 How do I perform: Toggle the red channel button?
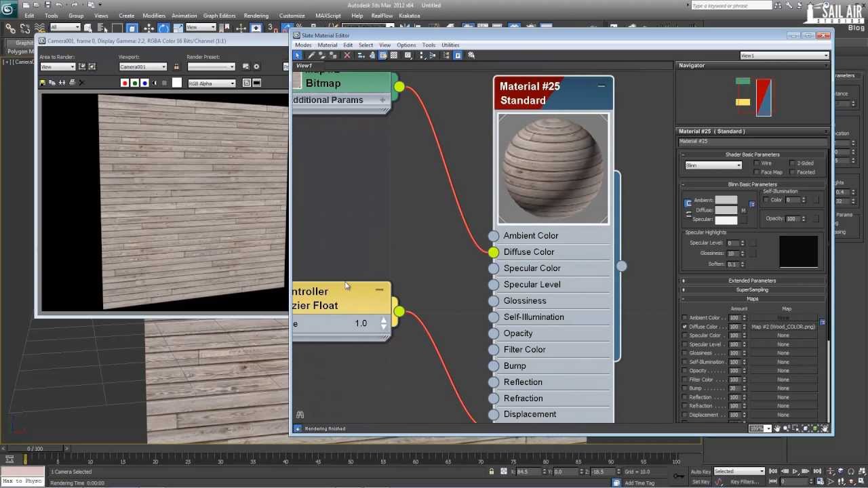pos(125,83)
